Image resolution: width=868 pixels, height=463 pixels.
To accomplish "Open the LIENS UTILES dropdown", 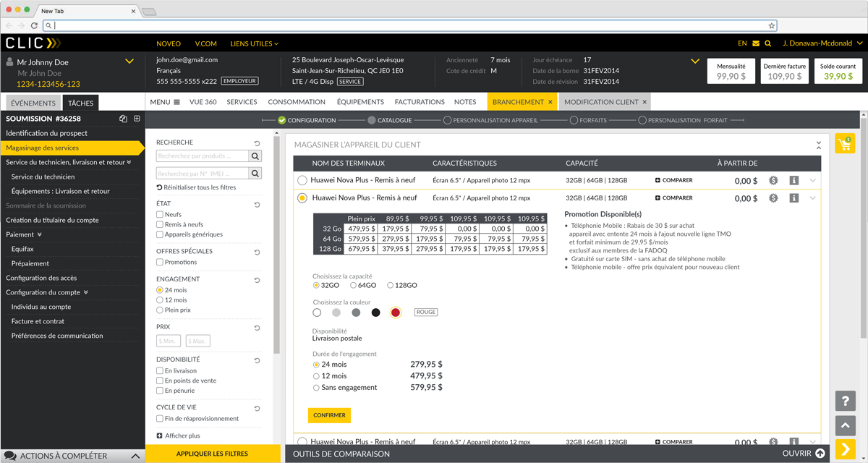I will [254, 43].
